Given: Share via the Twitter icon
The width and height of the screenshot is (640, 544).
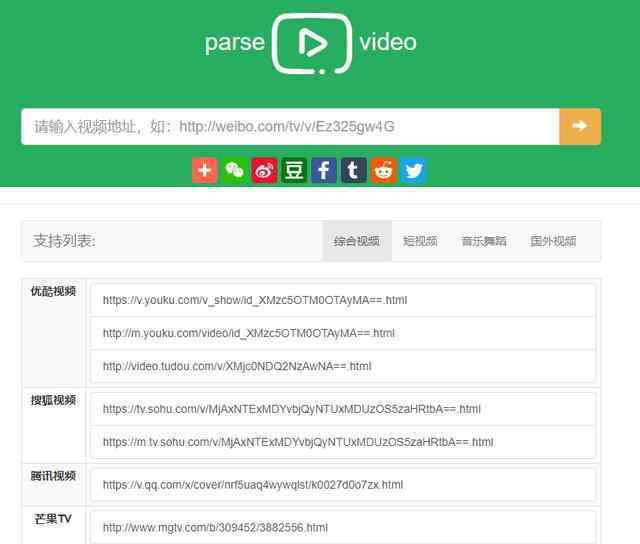Looking at the screenshot, I should pos(413,170).
